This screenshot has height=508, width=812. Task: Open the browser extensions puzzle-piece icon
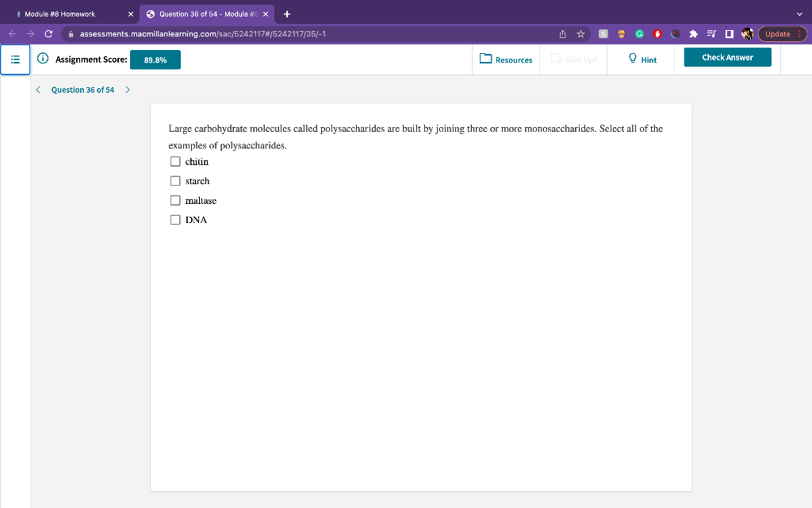tap(694, 34)
